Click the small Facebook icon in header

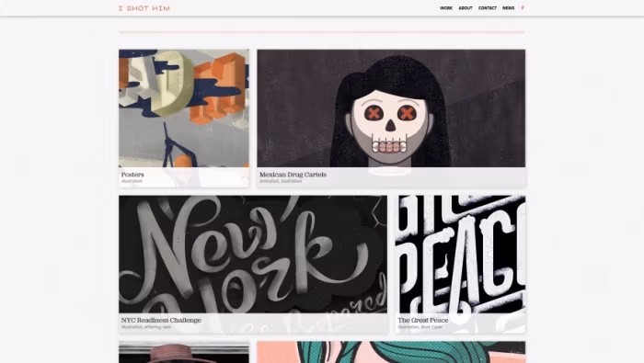click(523, 7)
